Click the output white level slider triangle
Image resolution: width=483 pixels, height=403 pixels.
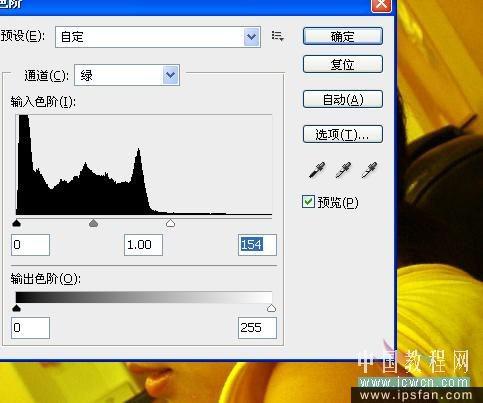click(272, 308)
